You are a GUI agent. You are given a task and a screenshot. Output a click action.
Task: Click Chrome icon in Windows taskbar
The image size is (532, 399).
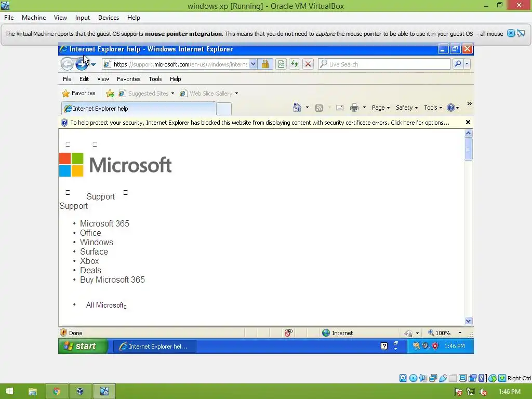tap(57, 391)
